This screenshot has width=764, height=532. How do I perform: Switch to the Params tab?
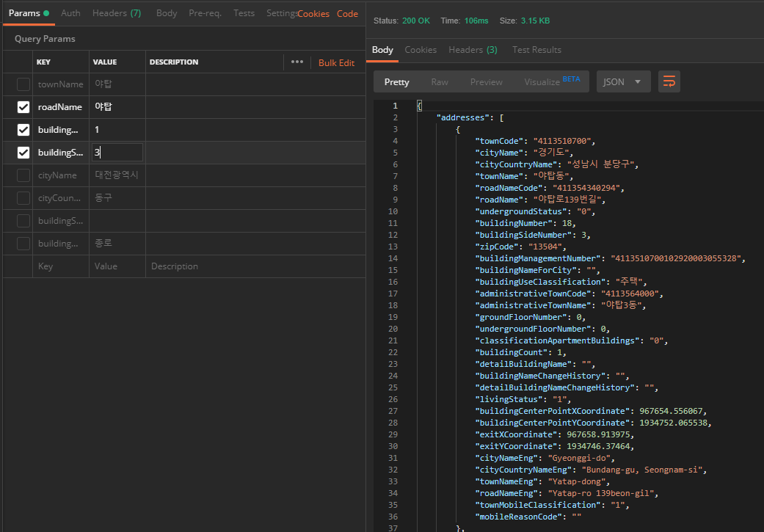click(x=29, y=13)
